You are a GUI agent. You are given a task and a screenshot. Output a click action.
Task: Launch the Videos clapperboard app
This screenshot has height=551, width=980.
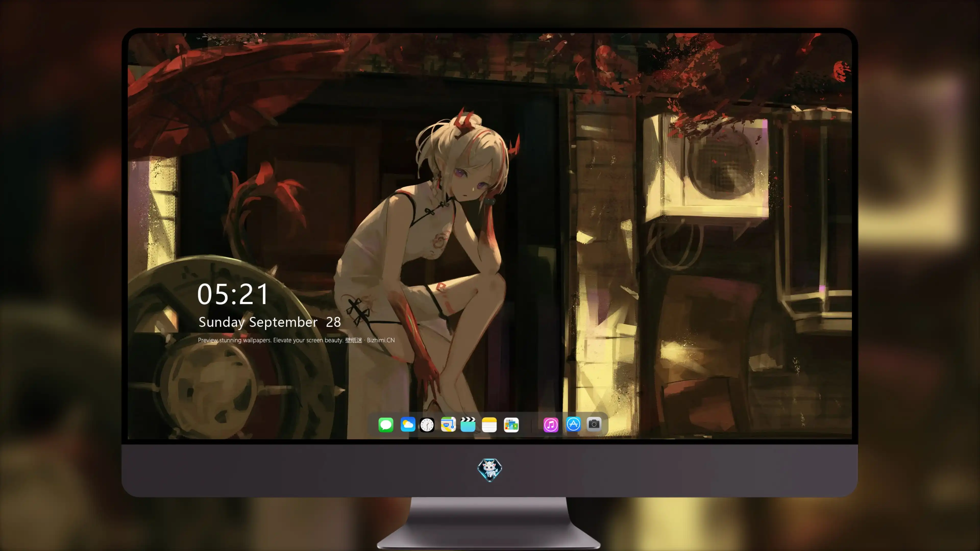click(x=468, y=424)
